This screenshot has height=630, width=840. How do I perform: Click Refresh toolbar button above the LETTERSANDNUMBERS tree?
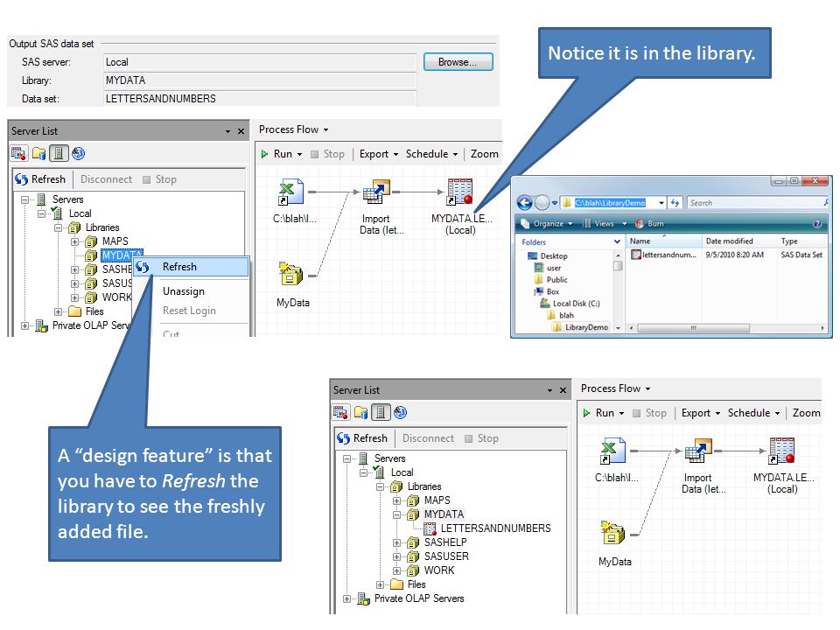coord(362,438)
